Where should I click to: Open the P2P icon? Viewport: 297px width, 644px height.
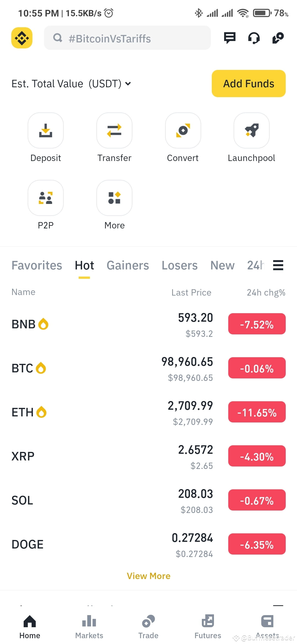(46, 198)
